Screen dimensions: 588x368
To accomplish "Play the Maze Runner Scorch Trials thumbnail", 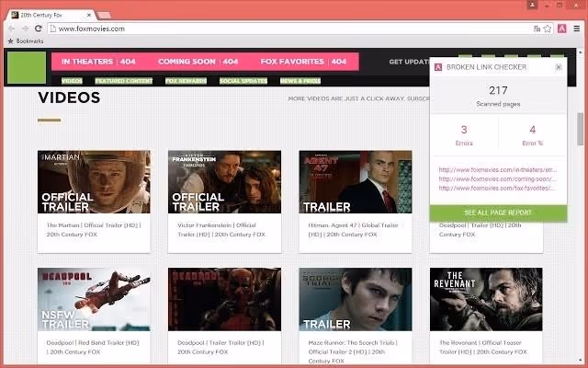I will tap(356, 299).
